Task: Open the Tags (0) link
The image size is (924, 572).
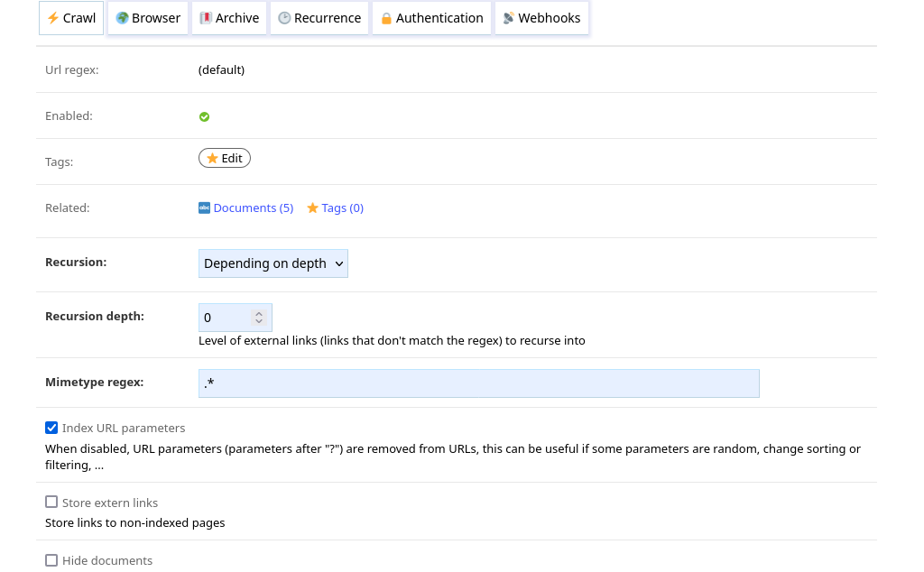Action: [x=342, y=208]
